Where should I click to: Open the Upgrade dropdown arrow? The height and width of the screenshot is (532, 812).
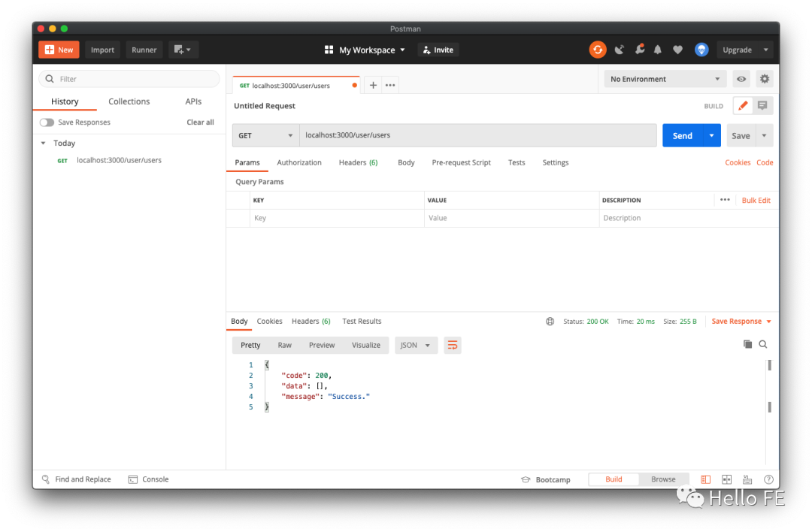tap(765, 50)
